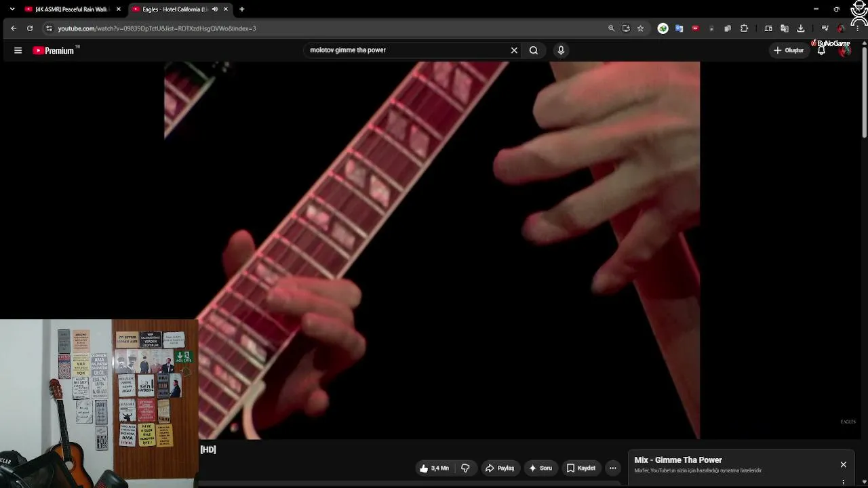Like the video with 3,4 Mn likes
Screen dimensions: 868x488
point(434,468)
